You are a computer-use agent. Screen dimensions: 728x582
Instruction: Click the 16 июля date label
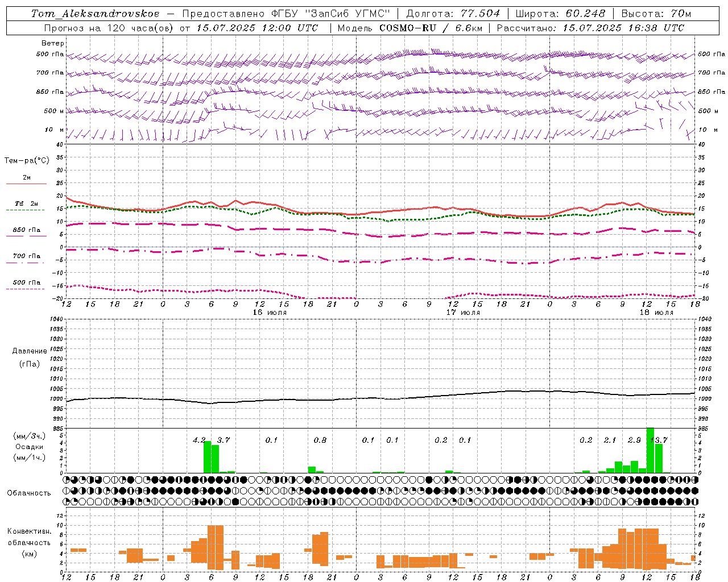click(270, 313)
